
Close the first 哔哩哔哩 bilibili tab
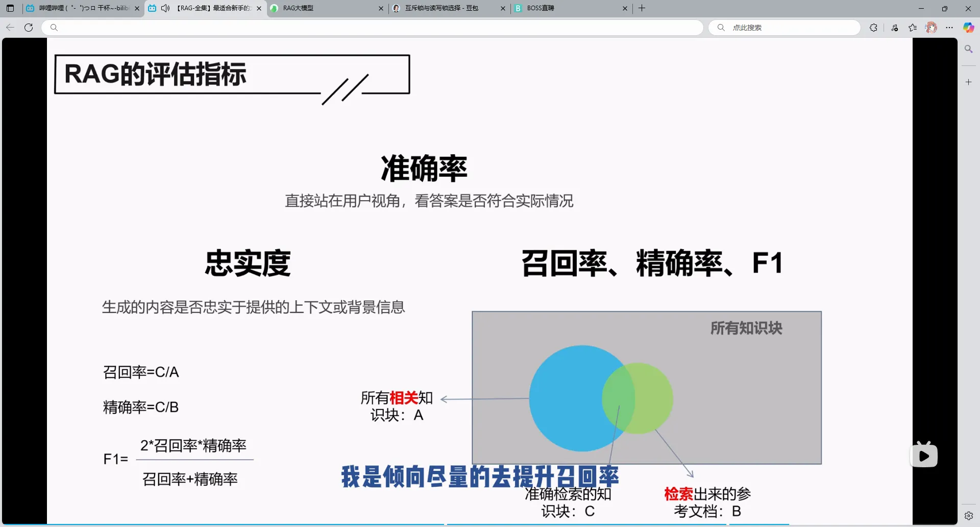coord(137,8)
